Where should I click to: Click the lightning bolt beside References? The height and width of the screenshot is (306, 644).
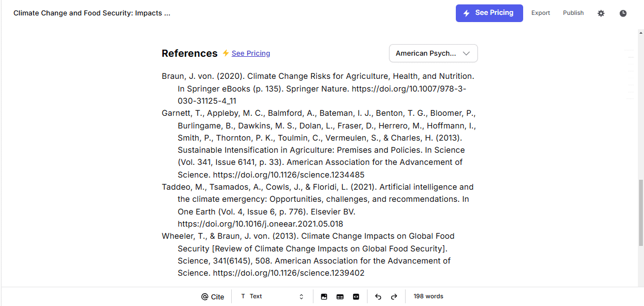226,53
